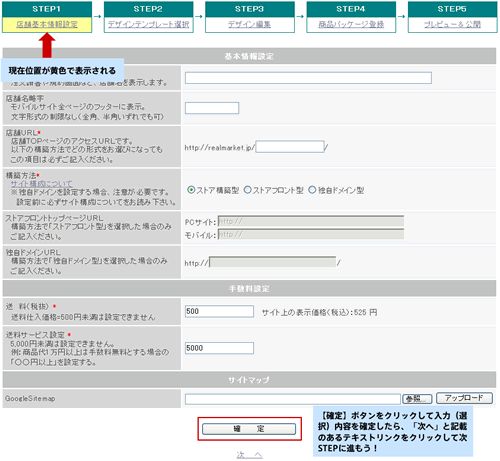
Task: Click モバイル storefront URL field
Action: (x=311, y=234)
